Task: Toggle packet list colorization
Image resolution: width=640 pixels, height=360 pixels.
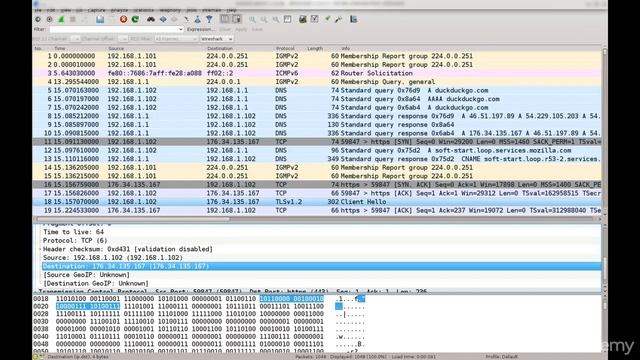Action: [225, 19]
